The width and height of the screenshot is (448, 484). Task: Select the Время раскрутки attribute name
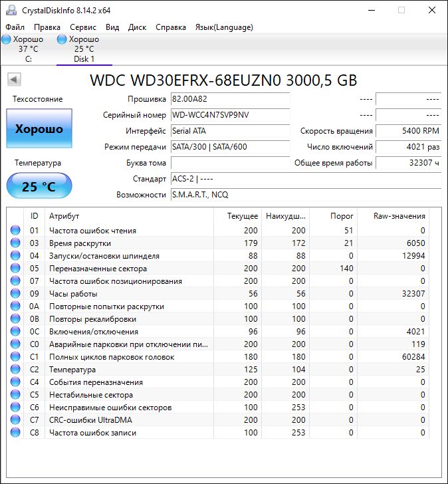tap(80, 243)
